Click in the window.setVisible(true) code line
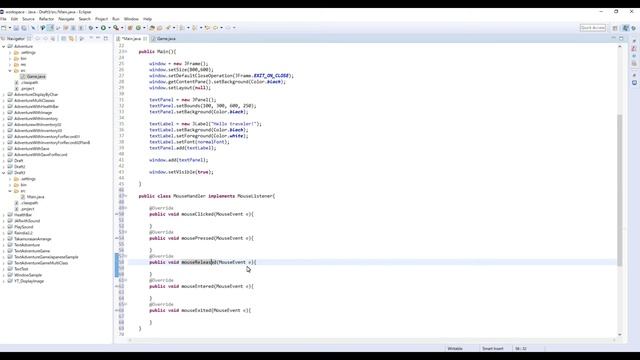640x360 pixels. pyautogui.click(x=181, y=172)
